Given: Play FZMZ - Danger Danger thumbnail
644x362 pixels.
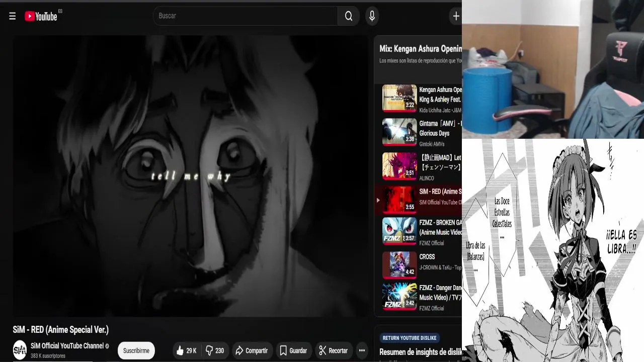Looking at the screenshot, I should [399, 296].
